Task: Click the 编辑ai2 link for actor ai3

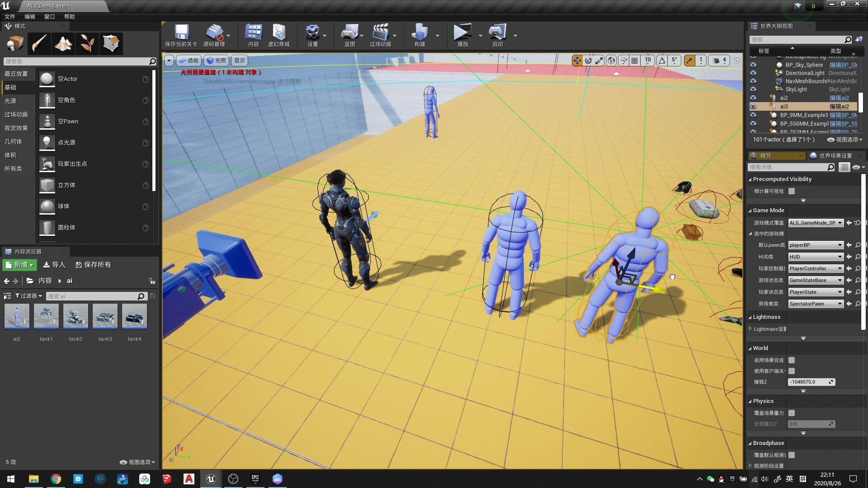Action: pos(839,106)
